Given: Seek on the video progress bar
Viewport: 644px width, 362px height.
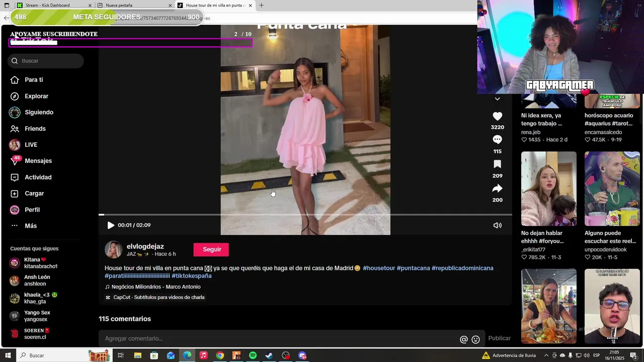Looking at the screenshot, I should point(305,215).
